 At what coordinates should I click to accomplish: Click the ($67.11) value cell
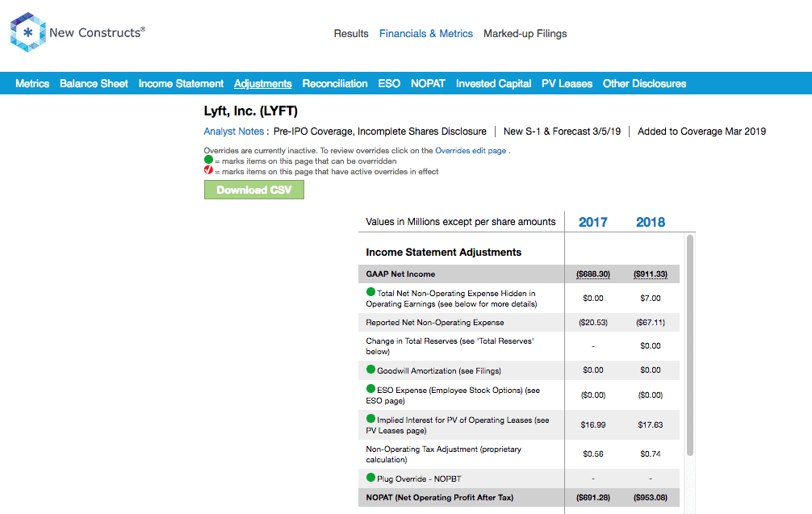[x=651, y=323]
